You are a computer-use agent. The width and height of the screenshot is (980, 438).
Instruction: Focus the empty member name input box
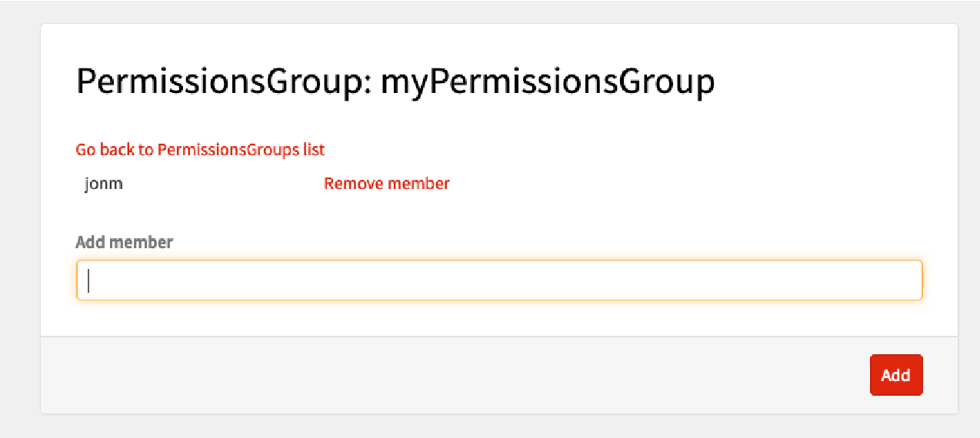pyautogui.click(x=499, y=280)
